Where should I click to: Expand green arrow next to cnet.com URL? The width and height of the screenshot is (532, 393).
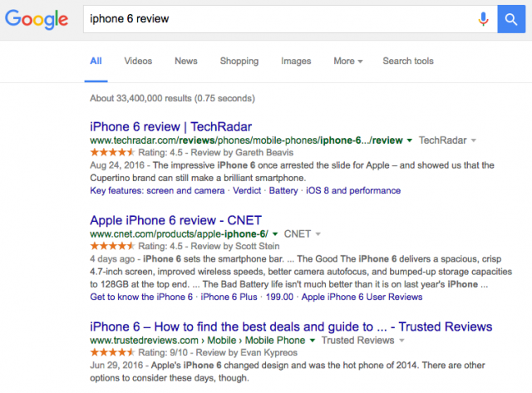click(275, 234)
